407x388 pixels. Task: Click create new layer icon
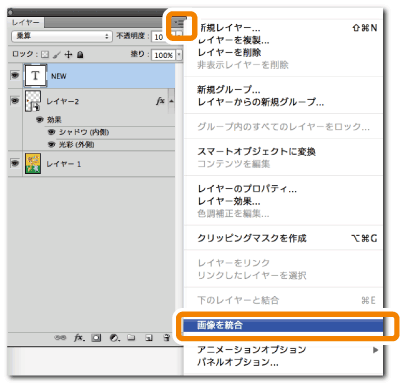(x=149, y=338)
